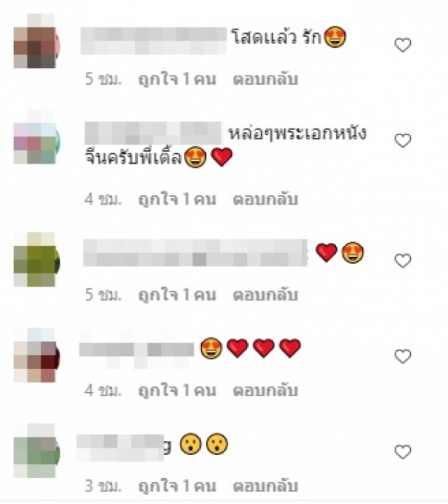Viewport: 448px width, 504px height.
Task: Reply (ตอบกลับ) to the 'โสดแล้ว รัก' comment
Action: click(x=265, y=79)
